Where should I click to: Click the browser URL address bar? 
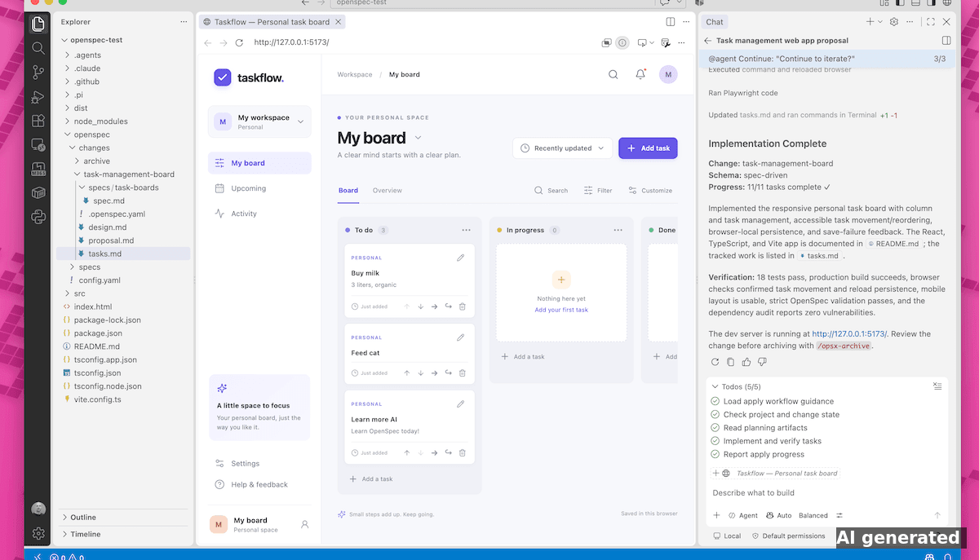pos(424,42)
